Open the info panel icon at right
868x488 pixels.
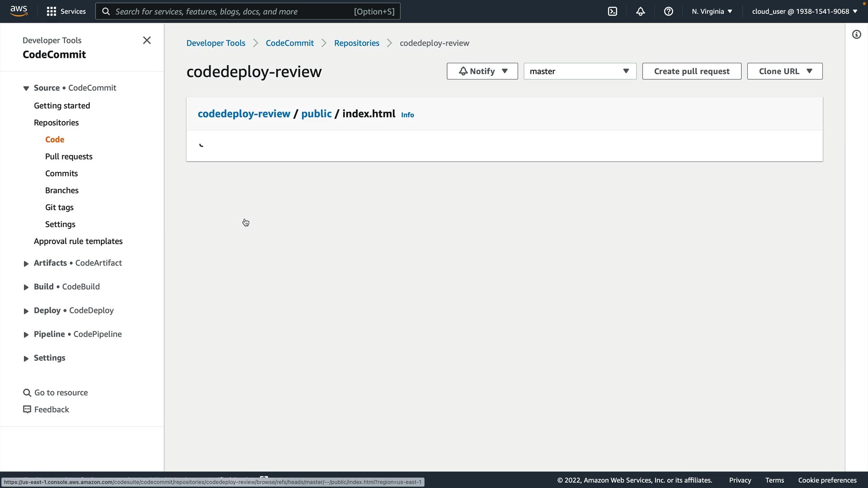(856, 34)
